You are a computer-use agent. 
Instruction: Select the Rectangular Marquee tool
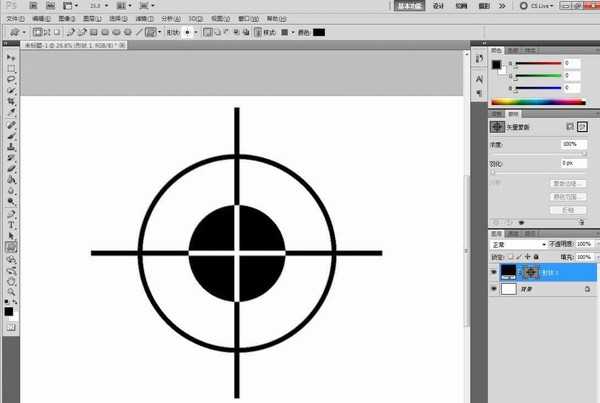(x=11, y=67)
